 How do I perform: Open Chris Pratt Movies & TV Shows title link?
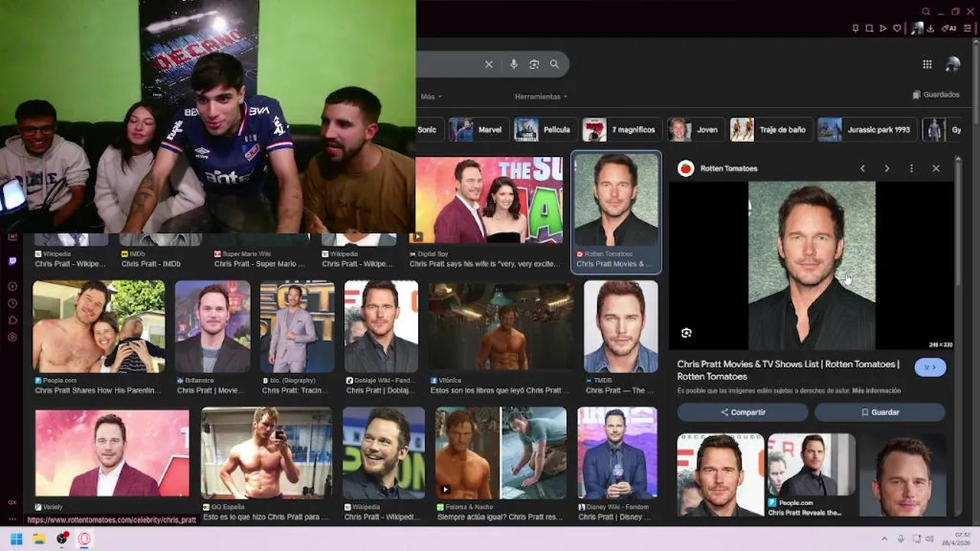[x=788, y=370]
